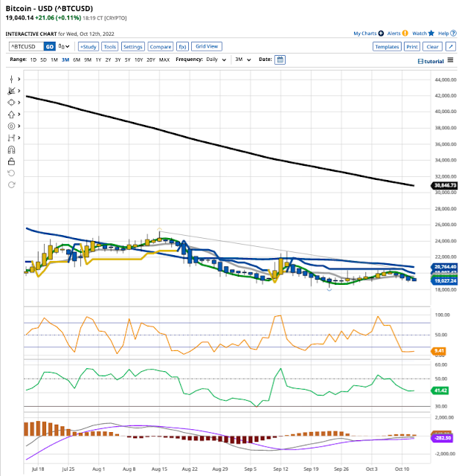Select the MAX range
Screen dimensions: 476x476
point(164,59)
